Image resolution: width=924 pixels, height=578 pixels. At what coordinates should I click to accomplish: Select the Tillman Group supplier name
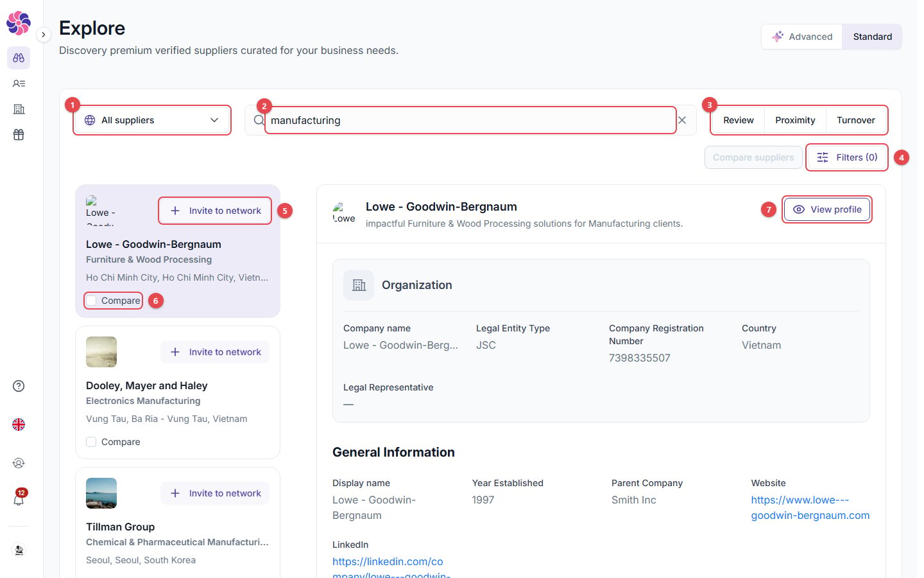pyautogui.click(x=121, y=527)
